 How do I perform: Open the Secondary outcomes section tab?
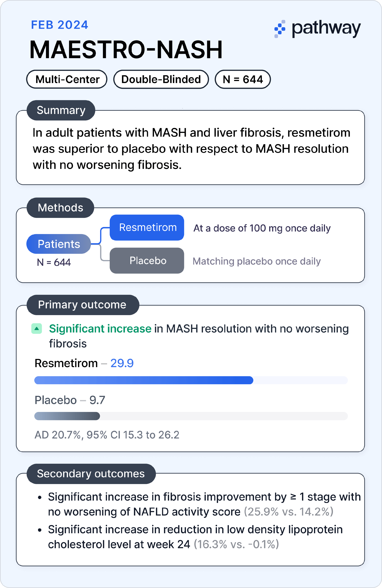click(x=91, y=474)
